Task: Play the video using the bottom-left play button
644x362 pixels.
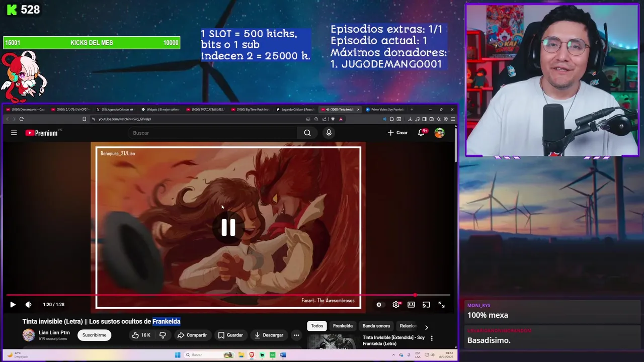Action: pyautogui.click(x=13, y=305)
